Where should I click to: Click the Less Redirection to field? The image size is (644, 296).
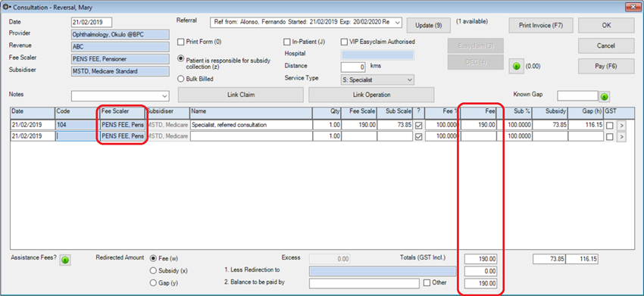click(x=383, y=271)
